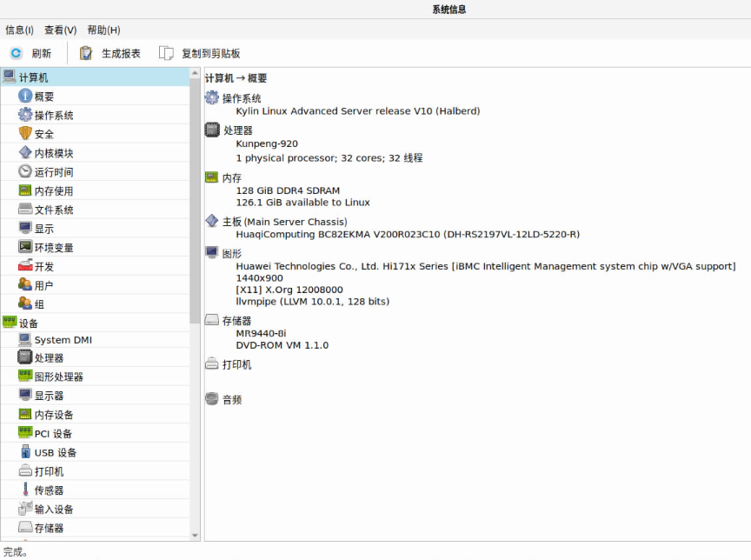The image size is (751, 560).
Task: Open the 查看(V) menu
Action: point(60,30)
